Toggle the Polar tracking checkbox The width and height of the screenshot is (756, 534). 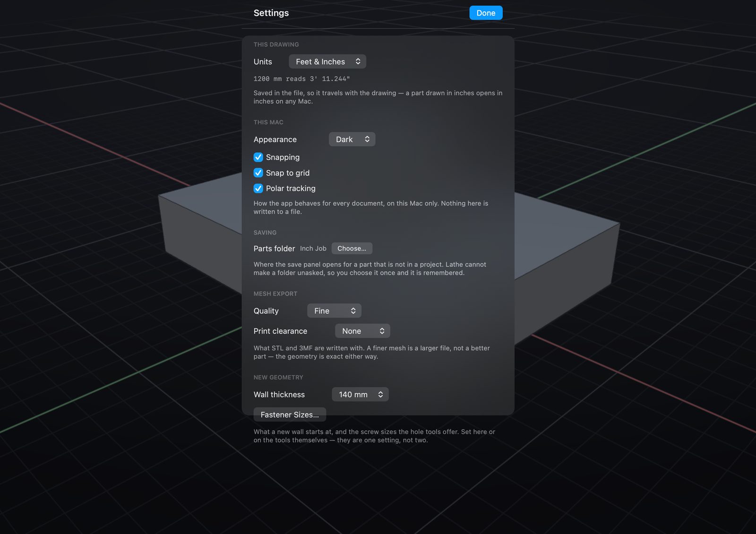(x=258, y=189)
